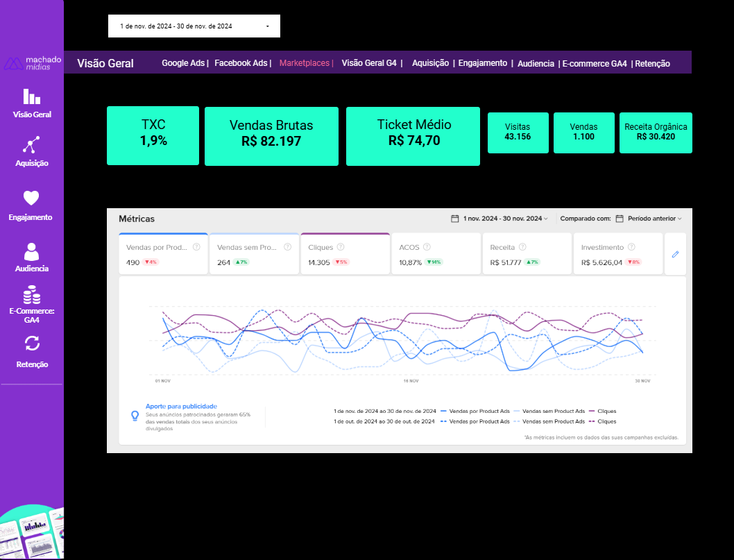
Task: Expand the Métricas date range picker
Action: click(500, 219)
